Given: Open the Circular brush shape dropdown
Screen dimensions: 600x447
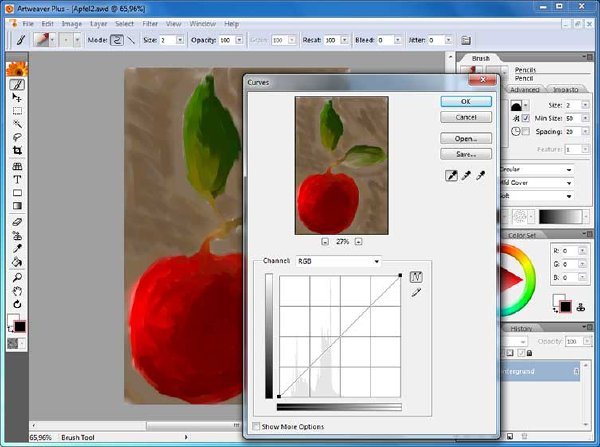Looking at the screenshot, I should (537, 169).
